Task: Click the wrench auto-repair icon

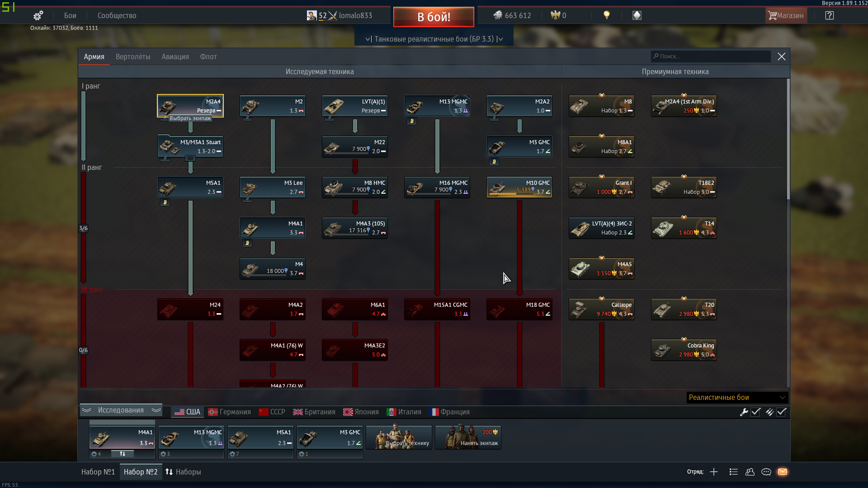Action: (744, 412)
